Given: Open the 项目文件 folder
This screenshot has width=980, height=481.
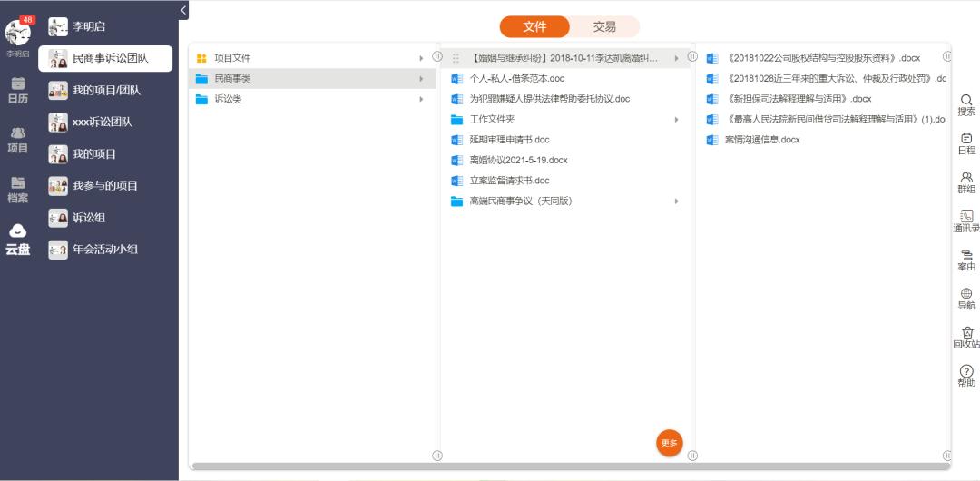Looking at the screenshot, I should [x=311, y=58].
